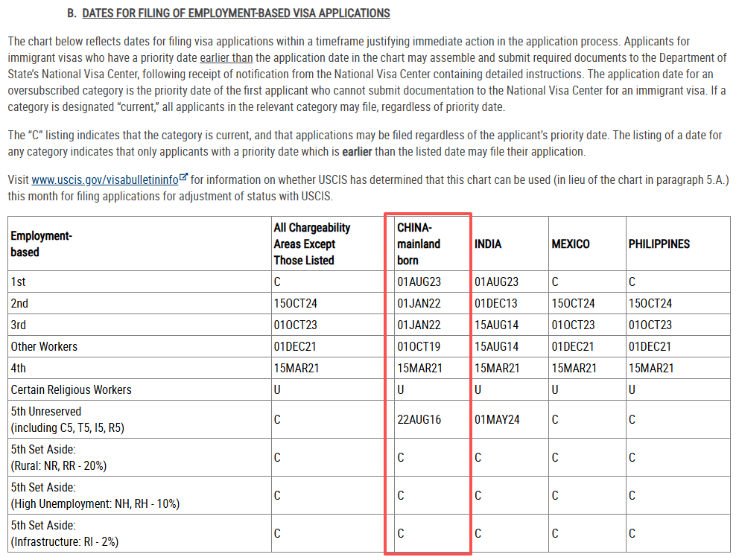Click the High Unemployment set aside row label
This screenshot has height=560, width=739.
pos(95,495)
